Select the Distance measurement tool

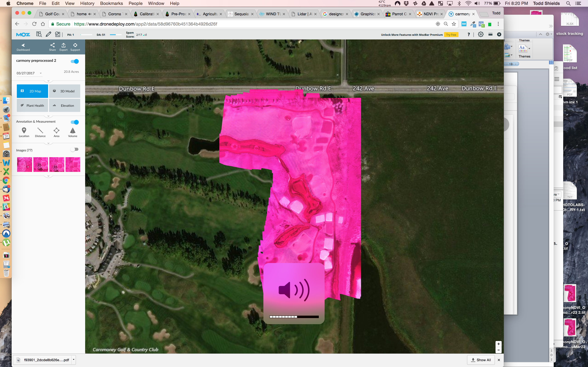(x=40, y=132)
